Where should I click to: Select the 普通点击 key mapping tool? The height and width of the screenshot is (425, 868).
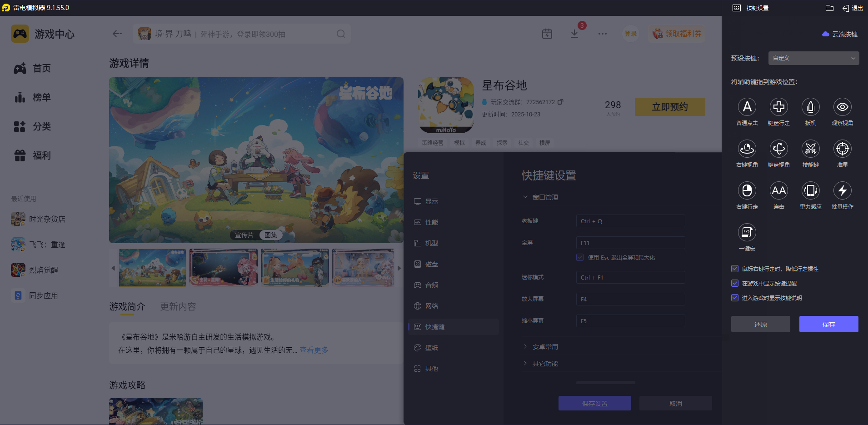(x=747, y=107)
